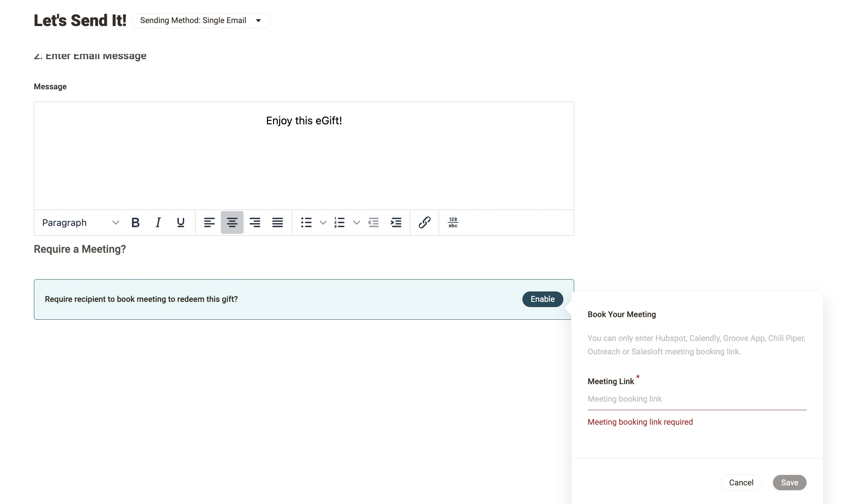Viewport: 843px width, 504px height.
Task: Focus the Meeting booking link input field
Action: (697, 399)
